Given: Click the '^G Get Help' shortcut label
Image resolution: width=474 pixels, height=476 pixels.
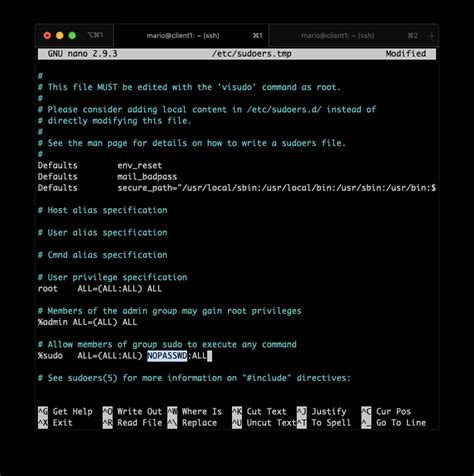Looking at the screenshot, I should point(65,411).
